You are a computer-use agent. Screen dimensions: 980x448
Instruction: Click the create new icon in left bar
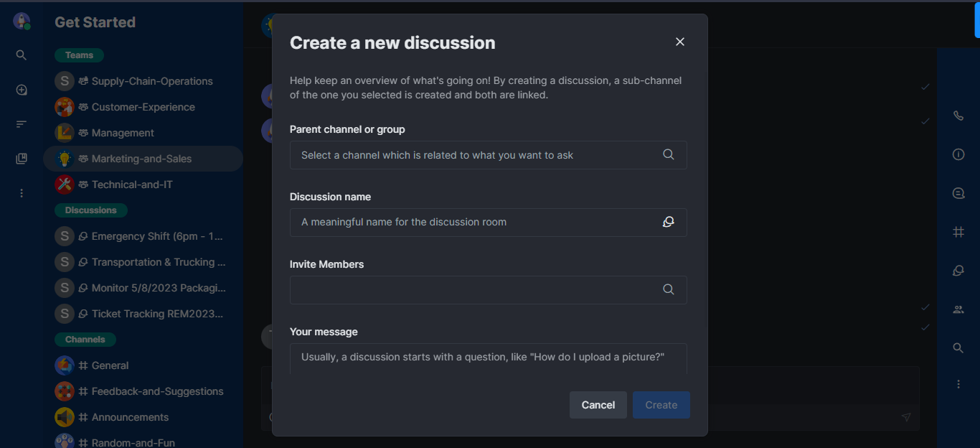(x=22, y=90)
